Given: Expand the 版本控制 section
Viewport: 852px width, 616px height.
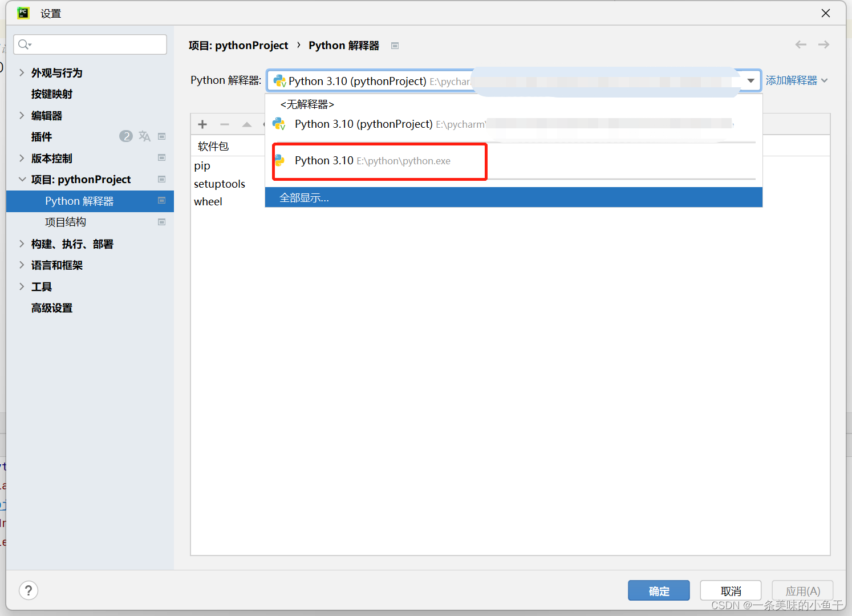Looking at the screenshot, I should pyautogui.click(x=22, y=158).
